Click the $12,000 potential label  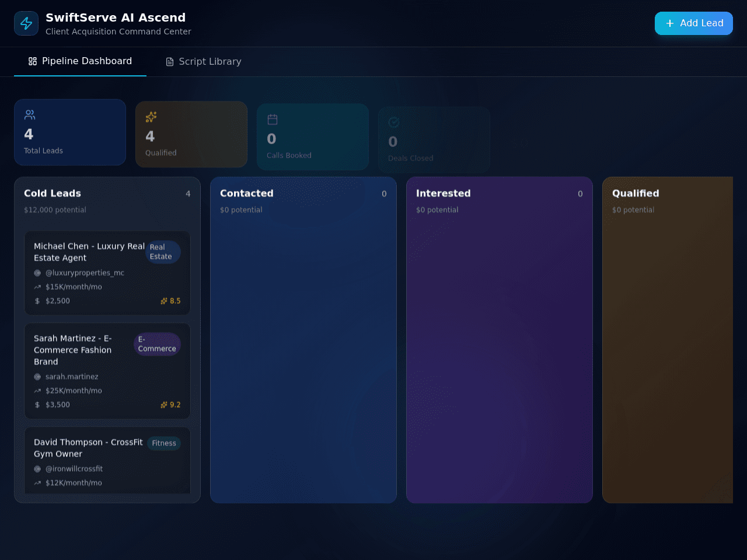(x=55, y=210)
